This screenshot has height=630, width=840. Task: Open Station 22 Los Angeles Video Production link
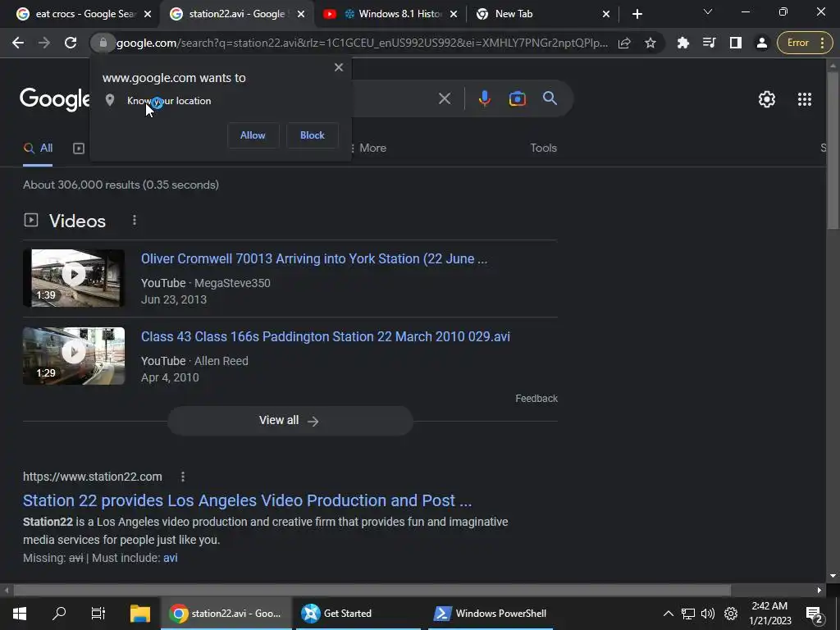point(247,500)
